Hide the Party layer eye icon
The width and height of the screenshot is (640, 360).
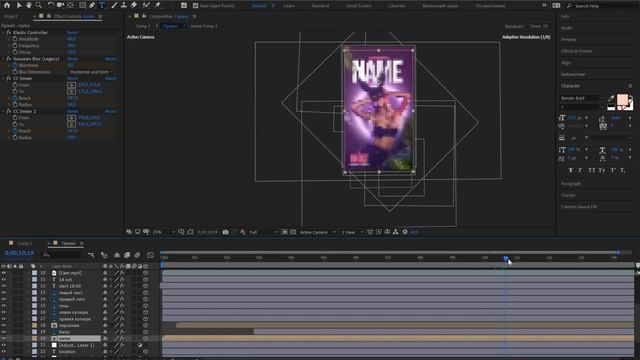(x=4, y=332)
